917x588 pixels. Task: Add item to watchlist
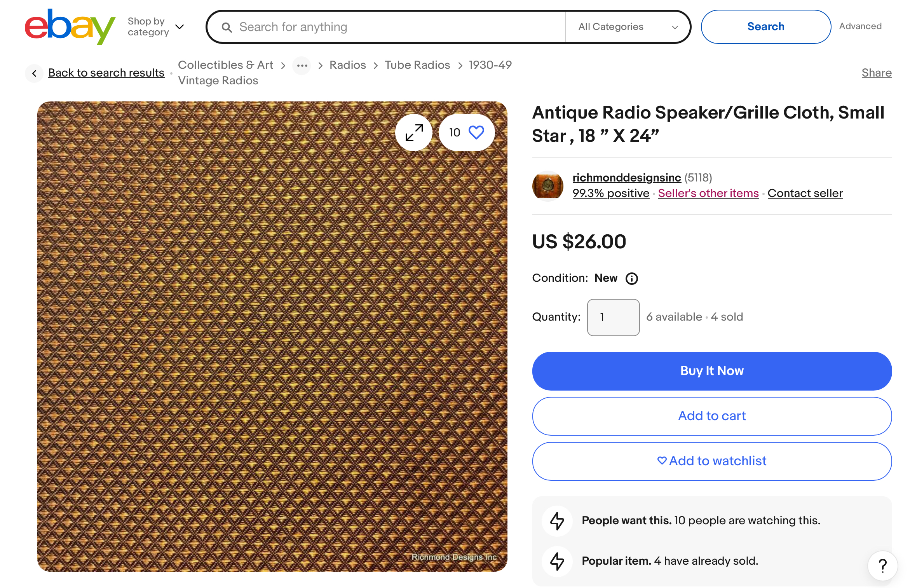tap(711, 461)
